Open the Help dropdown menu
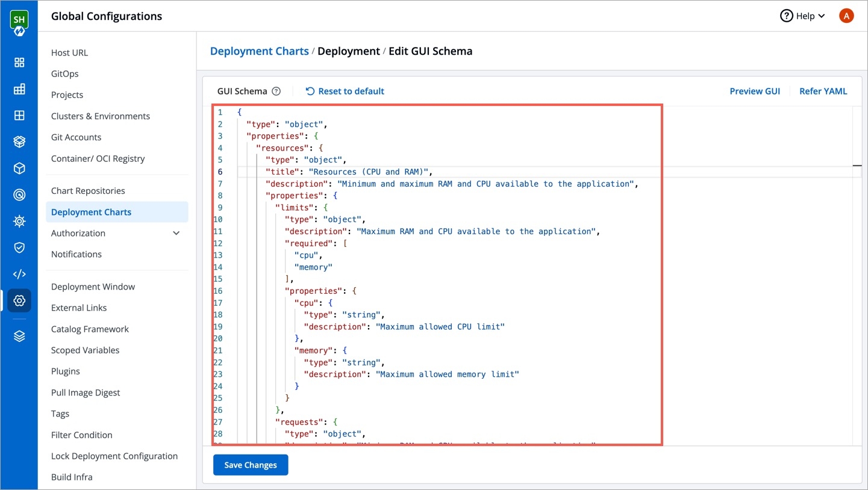 click(x=802, y=16)
